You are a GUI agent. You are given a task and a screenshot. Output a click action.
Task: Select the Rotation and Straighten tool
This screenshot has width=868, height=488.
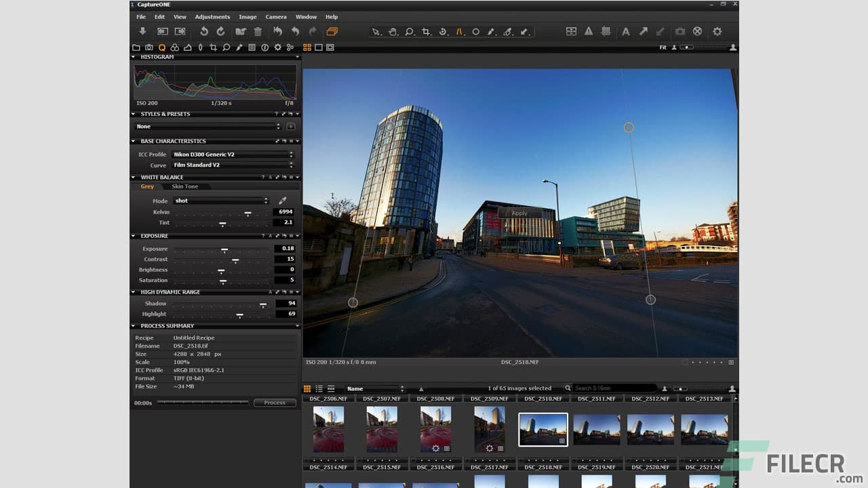(443, 31)
